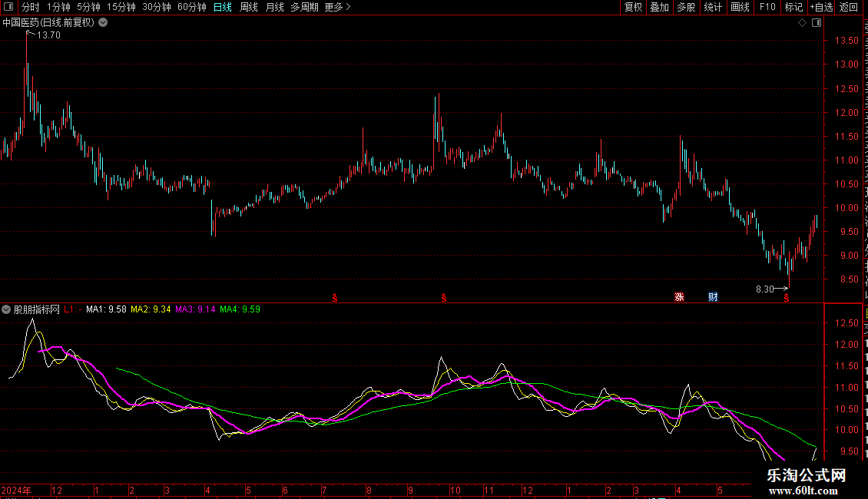The image size is (868, 499).
Task: Click the magenta MA3: 9.14 legend
Action: click(x=195, y=309)
